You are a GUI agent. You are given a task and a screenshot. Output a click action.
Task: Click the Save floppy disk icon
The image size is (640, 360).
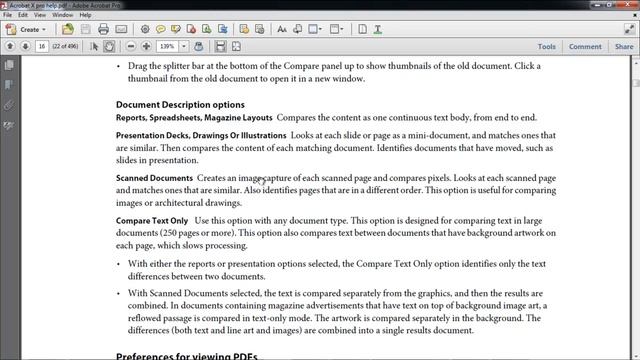tap(86, 29)
